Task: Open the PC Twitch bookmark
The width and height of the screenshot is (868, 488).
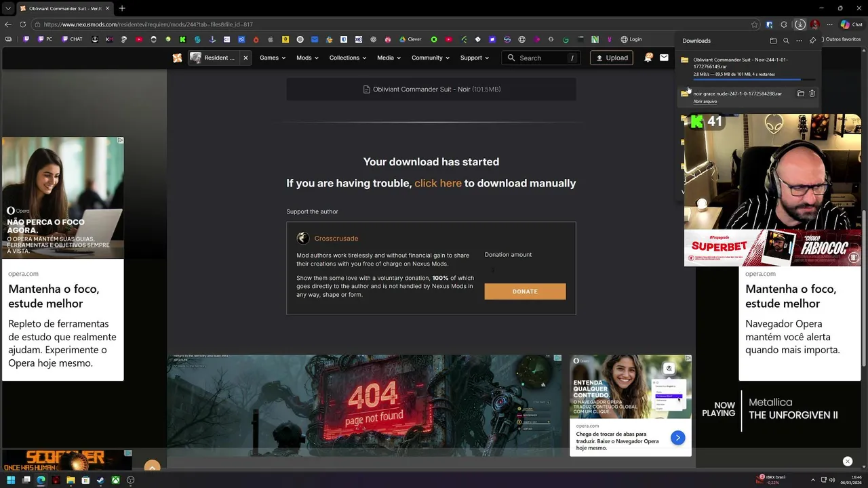Action: click(45, 39)
